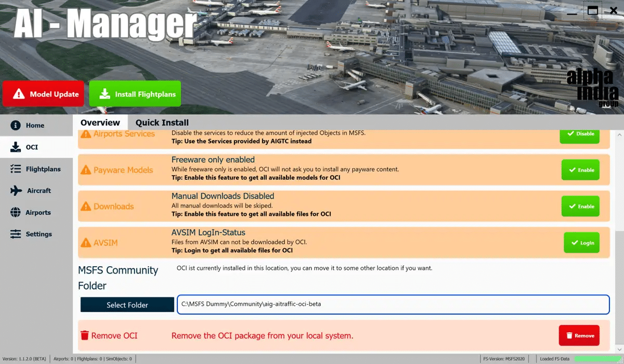Enable the Payware Models feature
This screenshot has width=624, height=364.
tap(580, 170)
